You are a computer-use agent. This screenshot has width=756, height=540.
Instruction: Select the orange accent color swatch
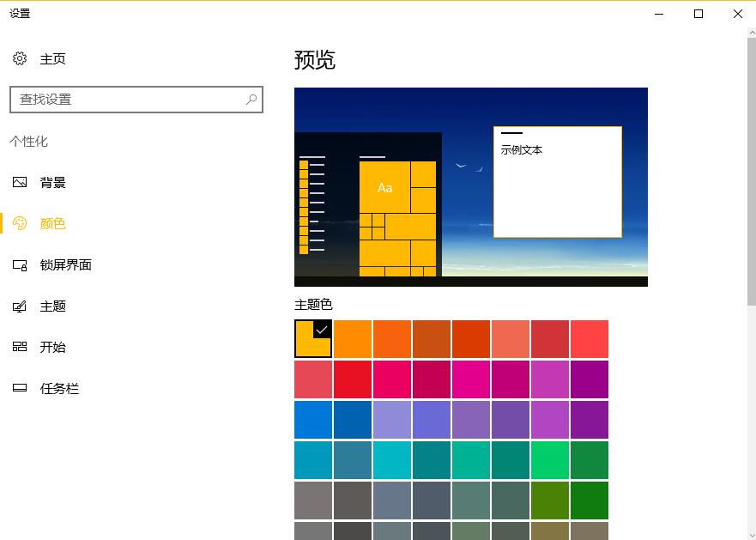(352, 338)
